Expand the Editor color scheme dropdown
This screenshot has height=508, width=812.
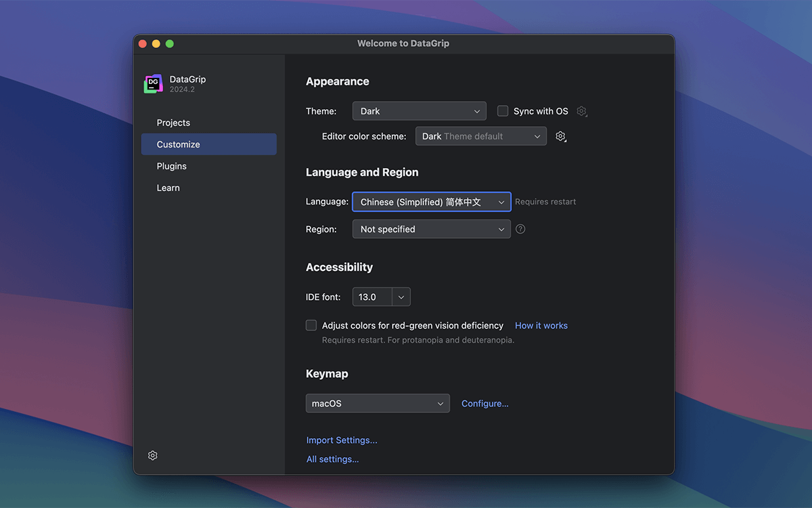tap(481, 136)
